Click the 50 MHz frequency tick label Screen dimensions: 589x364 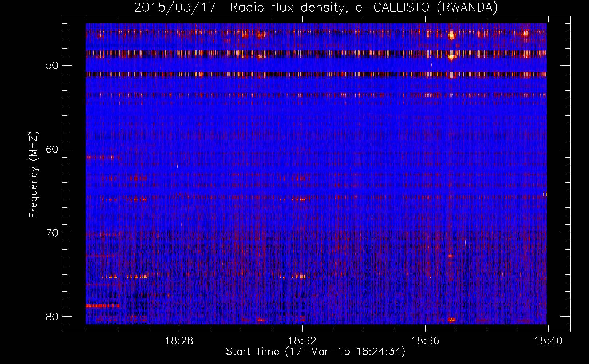pyautogui.click(x=52, y=66)
